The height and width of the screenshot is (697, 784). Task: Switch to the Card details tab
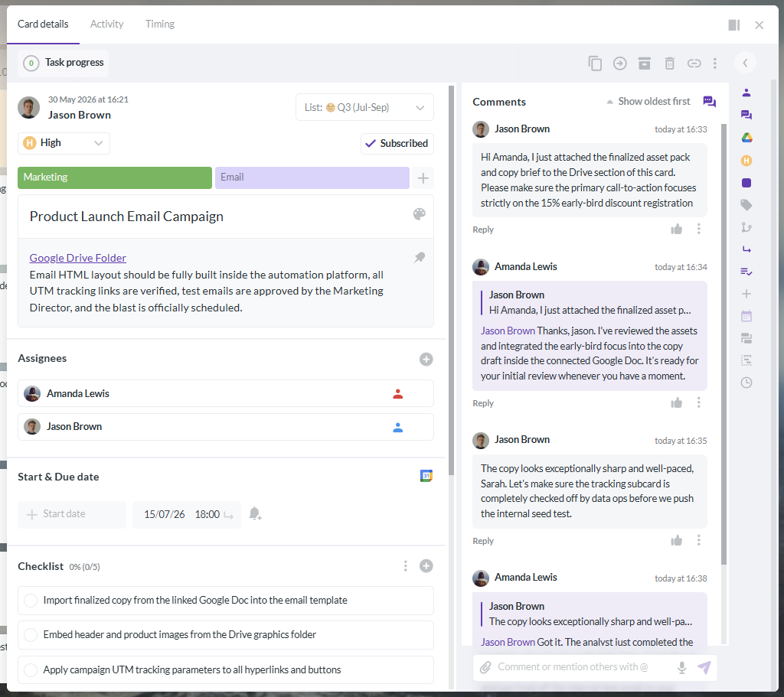tap(43, 24)
